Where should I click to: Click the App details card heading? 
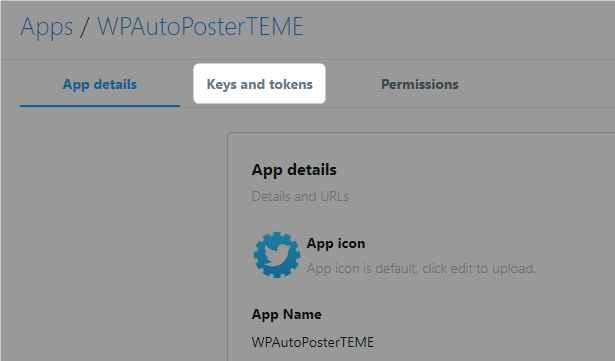(294, 170)
